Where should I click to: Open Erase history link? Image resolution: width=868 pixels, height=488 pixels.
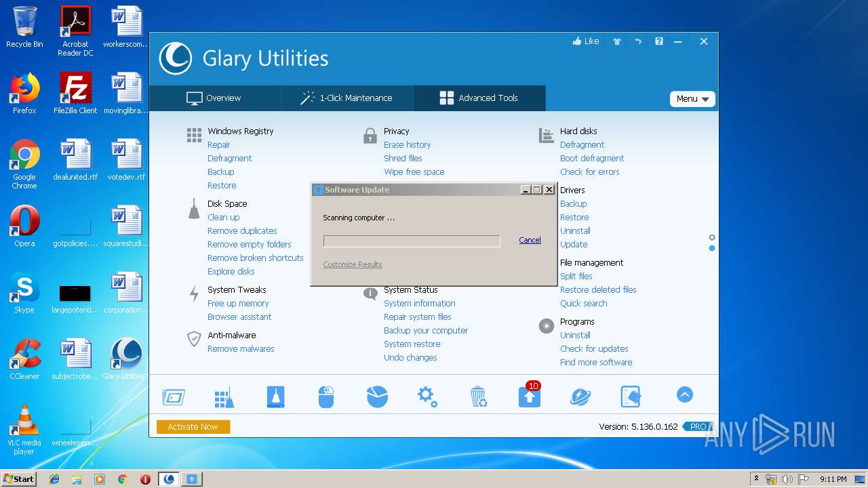407,145
